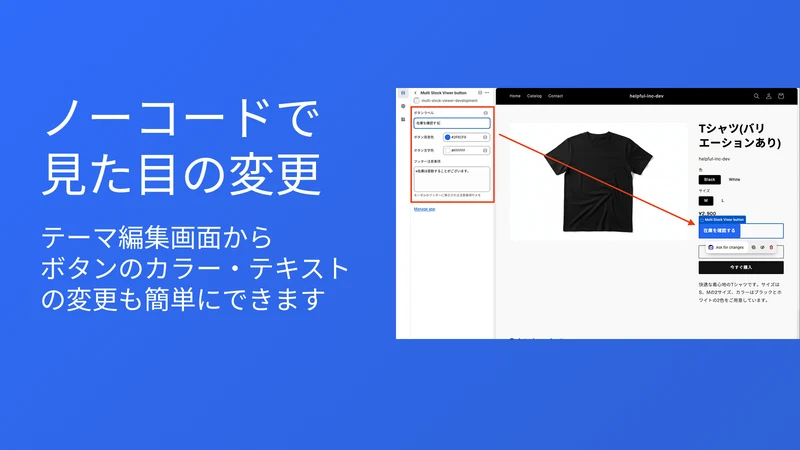Delete the block with the trash icon
The image size is (800, 450).
(x=771, y=247)
